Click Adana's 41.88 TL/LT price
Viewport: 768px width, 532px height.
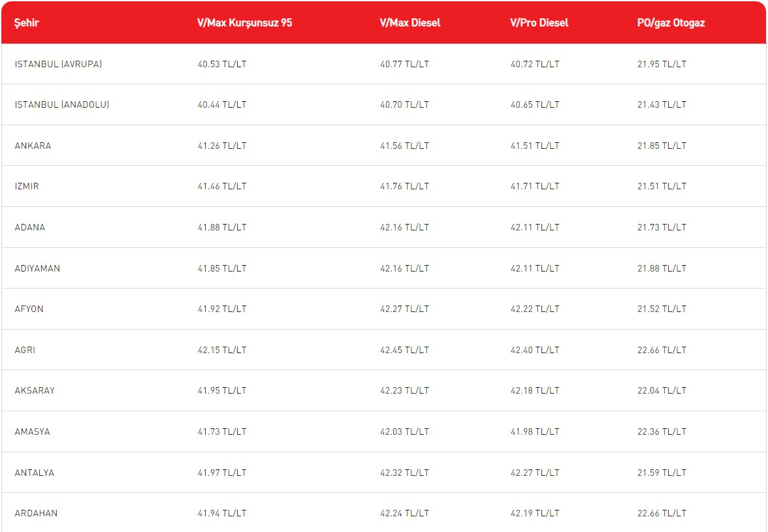pos(222,228)
